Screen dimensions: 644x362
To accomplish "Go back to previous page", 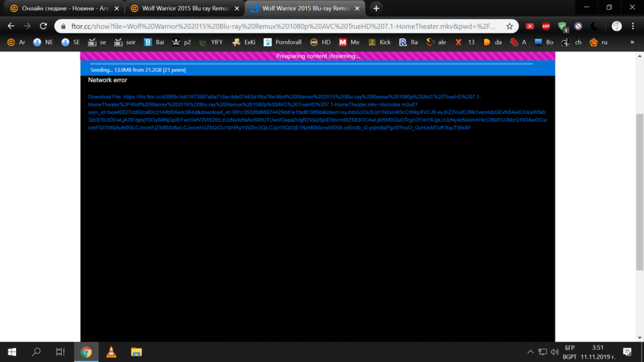I will tap(11, 26).
